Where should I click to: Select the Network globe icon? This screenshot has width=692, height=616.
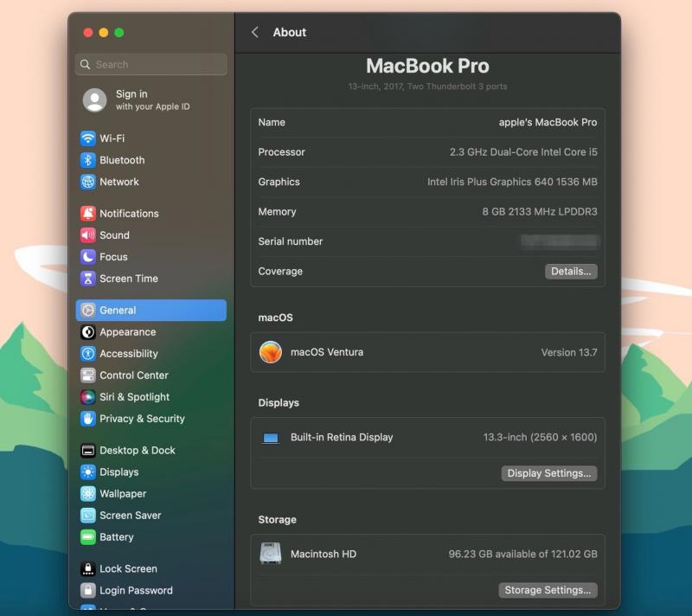point(87,182)
